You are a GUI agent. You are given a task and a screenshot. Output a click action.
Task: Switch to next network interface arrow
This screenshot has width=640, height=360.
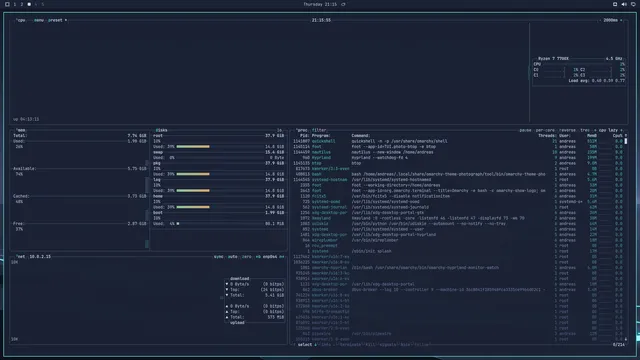282,257
